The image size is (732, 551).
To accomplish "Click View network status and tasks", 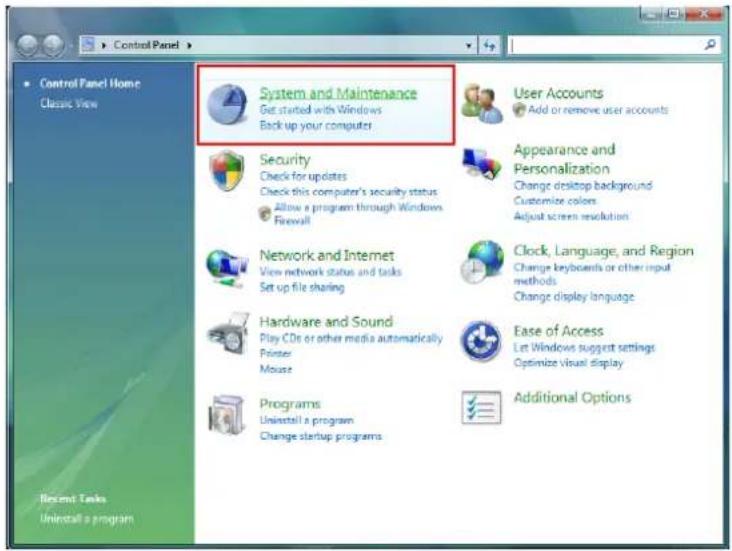I will (x=331, y=271).
